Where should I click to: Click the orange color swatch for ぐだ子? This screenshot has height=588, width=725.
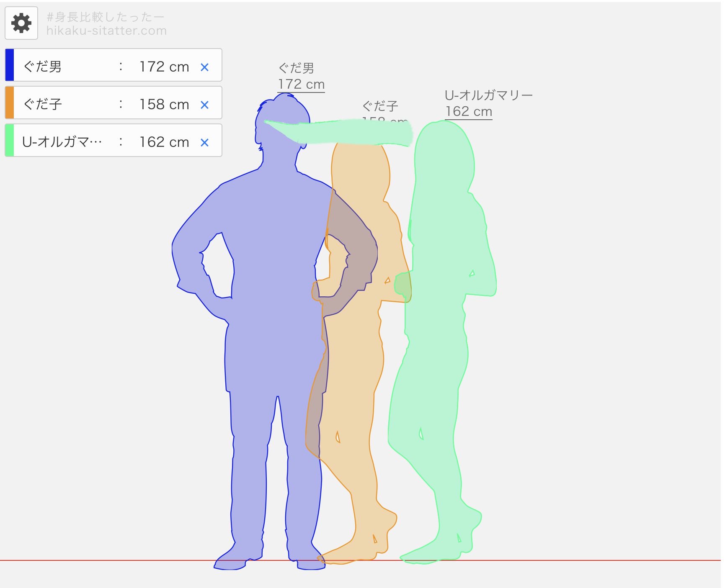point(10,103)
